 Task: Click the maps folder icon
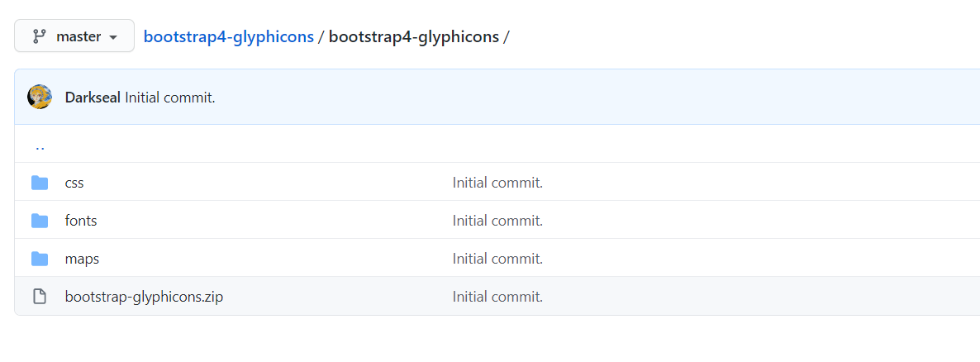tap(40, 259)
